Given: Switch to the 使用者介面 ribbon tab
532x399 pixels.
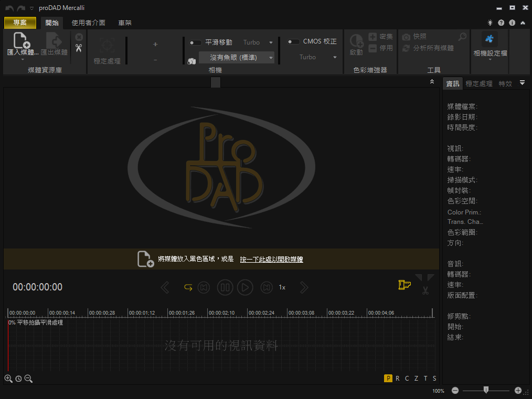Looking at the screenshot, I should click(88, 23).
